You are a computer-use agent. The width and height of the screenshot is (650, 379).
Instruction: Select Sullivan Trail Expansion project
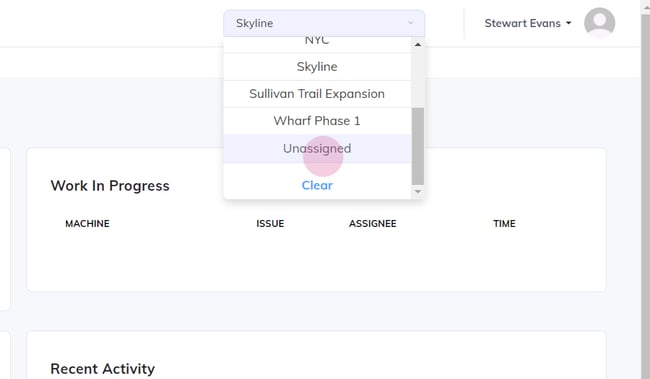(317, 94)
